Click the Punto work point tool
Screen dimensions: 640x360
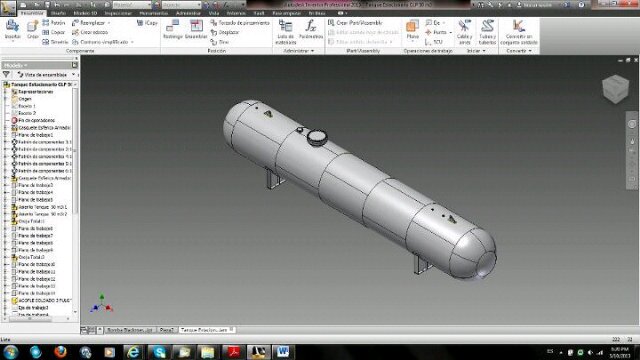[438, 32]
